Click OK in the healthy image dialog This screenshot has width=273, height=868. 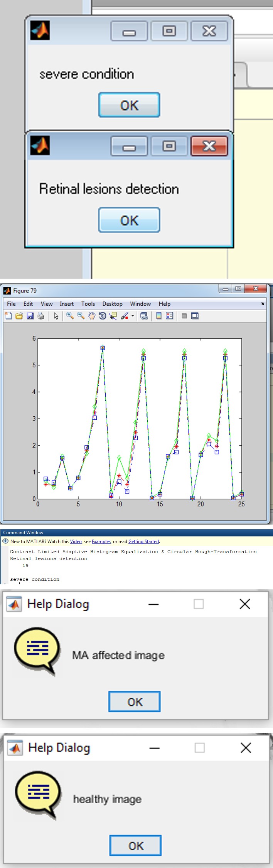pyautogui.click(x=136, y=846)
